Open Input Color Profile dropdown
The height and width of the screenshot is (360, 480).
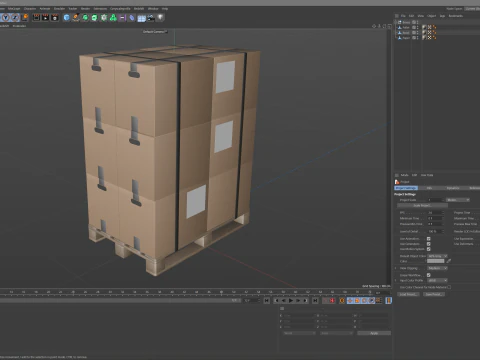click(437, 280)
